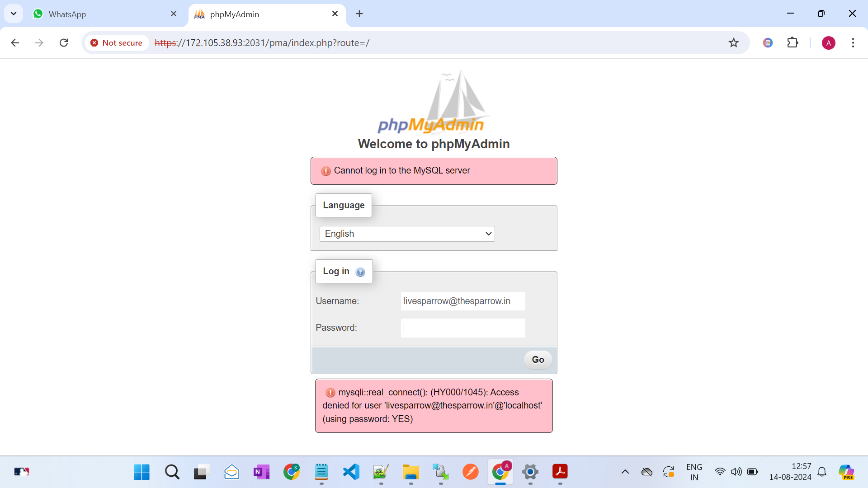Show the Not secure site info
Screen dimensions: 868x488
coord(117,43)
